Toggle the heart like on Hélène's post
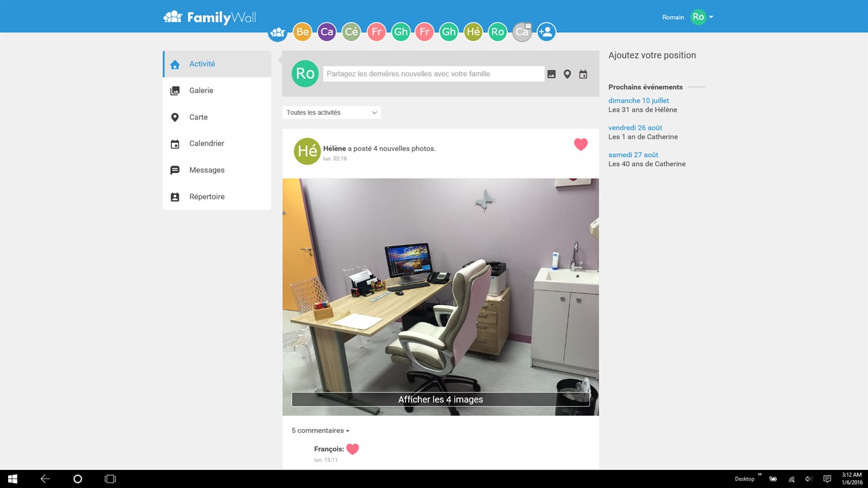This screenshot has height=488, width=868. tap(581, 144)
